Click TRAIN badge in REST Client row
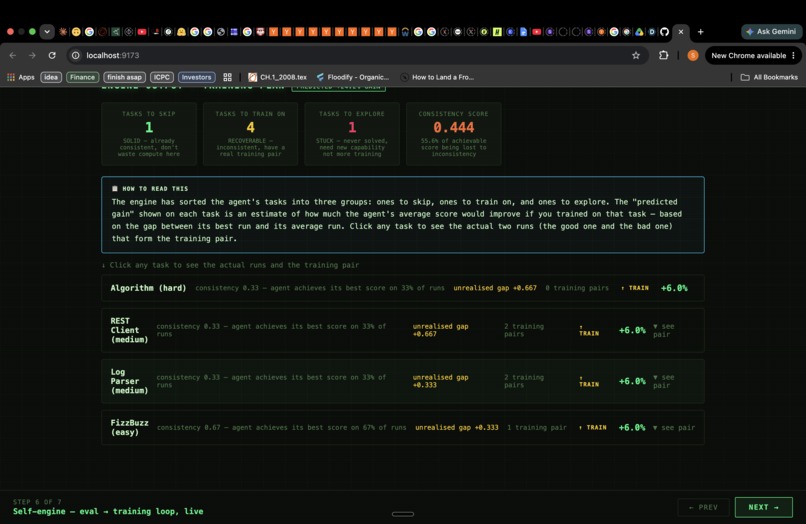The width and height of the screenshot is (806, 524). point(589,330)
